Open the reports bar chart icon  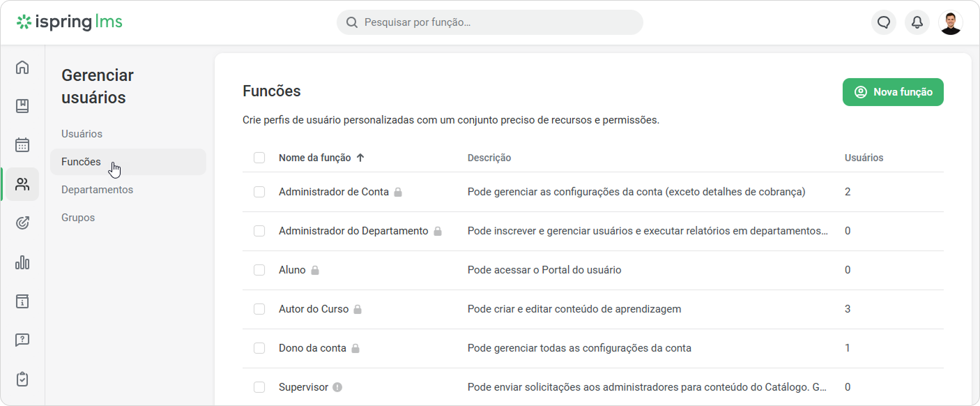pos(22,262)
